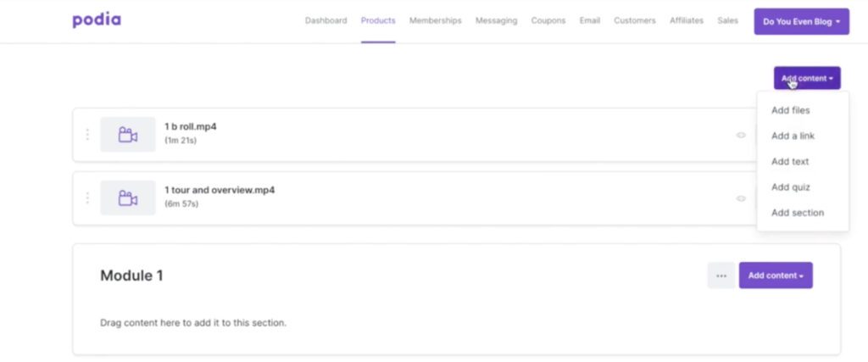Click drag handle dots beside 1 b roll.mp4
The height and width of the screenshot is (362, 868).
tap(87, 135)
